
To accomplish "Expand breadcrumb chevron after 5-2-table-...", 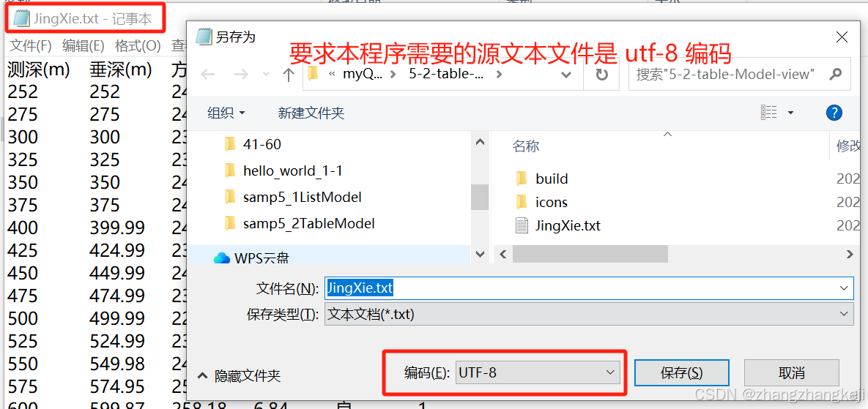I will 500,74.
